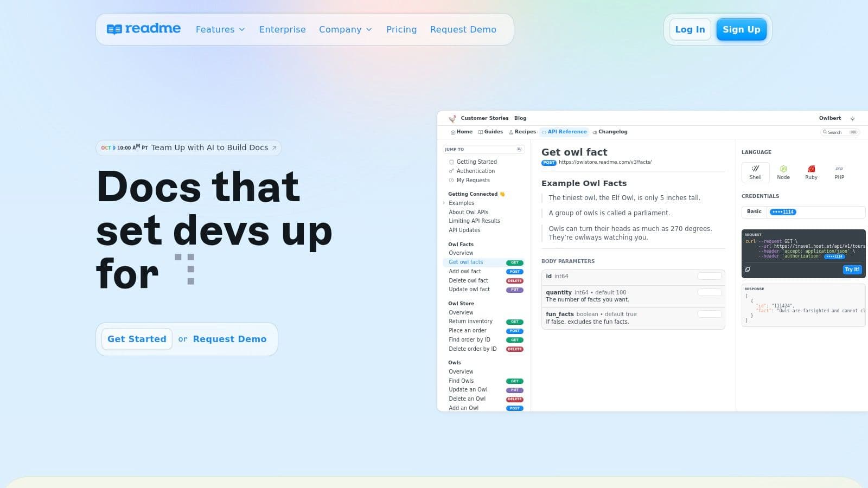Click the readme logo in the navbar

(144, 29)
